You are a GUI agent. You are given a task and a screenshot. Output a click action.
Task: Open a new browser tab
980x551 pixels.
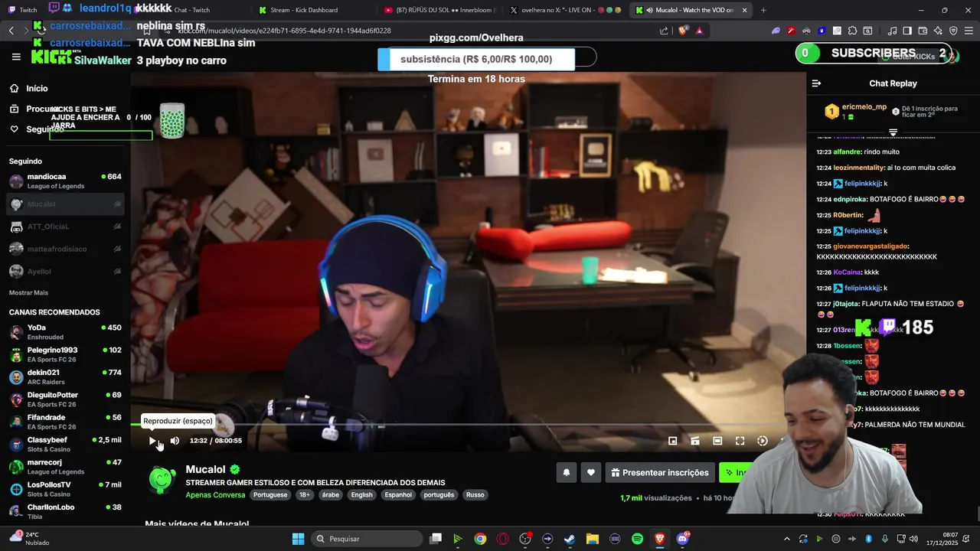763,10
